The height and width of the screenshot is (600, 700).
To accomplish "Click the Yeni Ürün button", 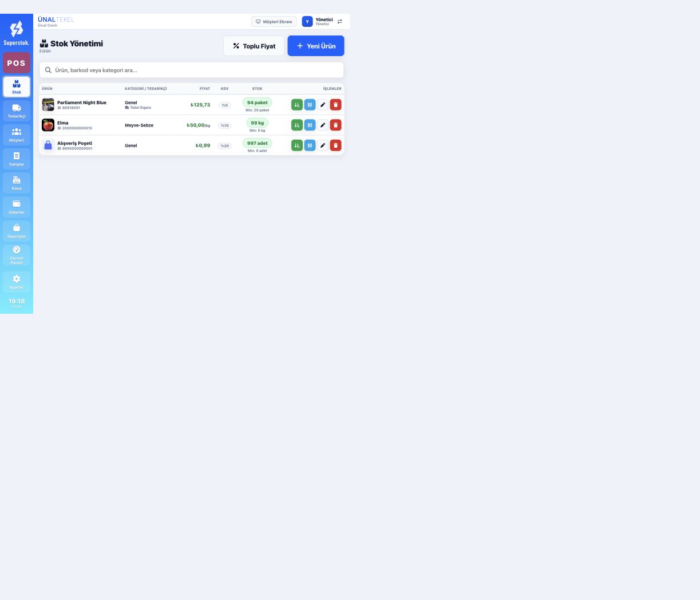I will 316,46.
